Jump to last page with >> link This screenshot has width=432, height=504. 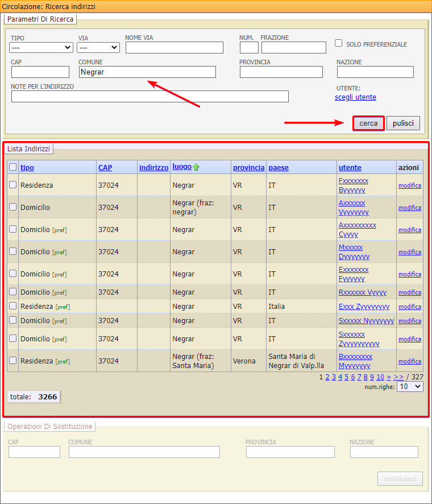(x=398, y=377)
